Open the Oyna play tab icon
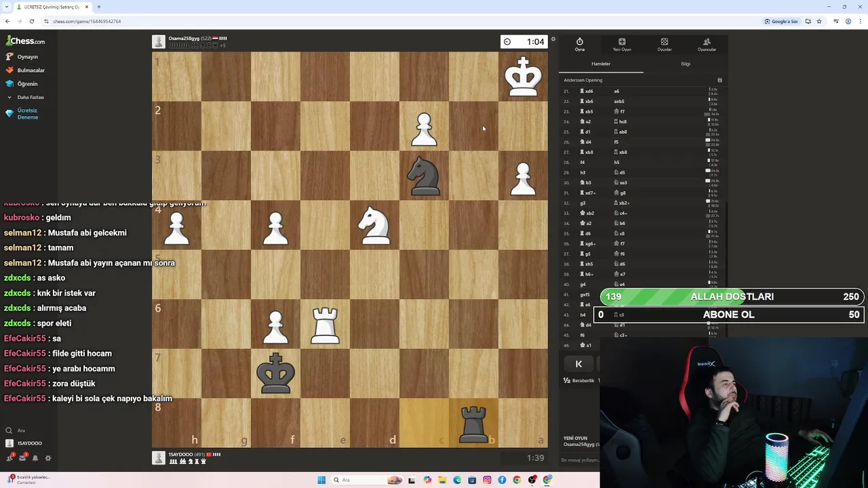Viewport: 868px width, 488px height. (x=580, y=45)
